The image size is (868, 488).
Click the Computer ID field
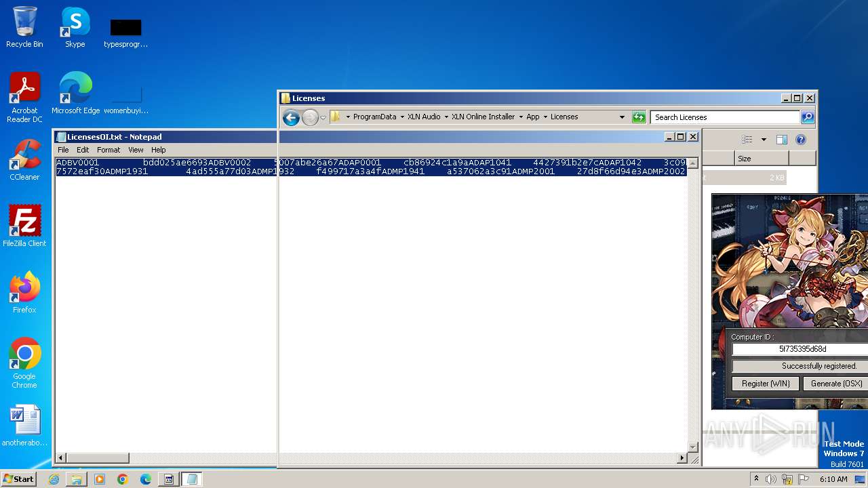(800, 350)
